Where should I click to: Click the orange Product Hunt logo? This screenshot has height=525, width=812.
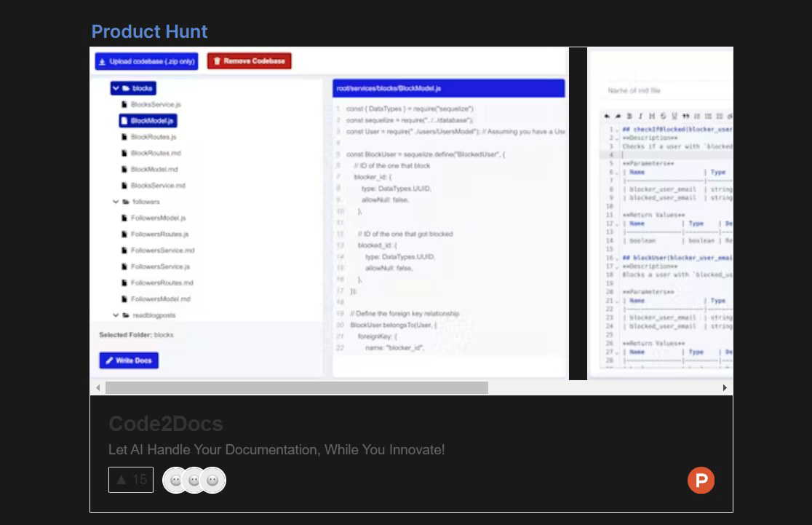[x=701, y=481]
